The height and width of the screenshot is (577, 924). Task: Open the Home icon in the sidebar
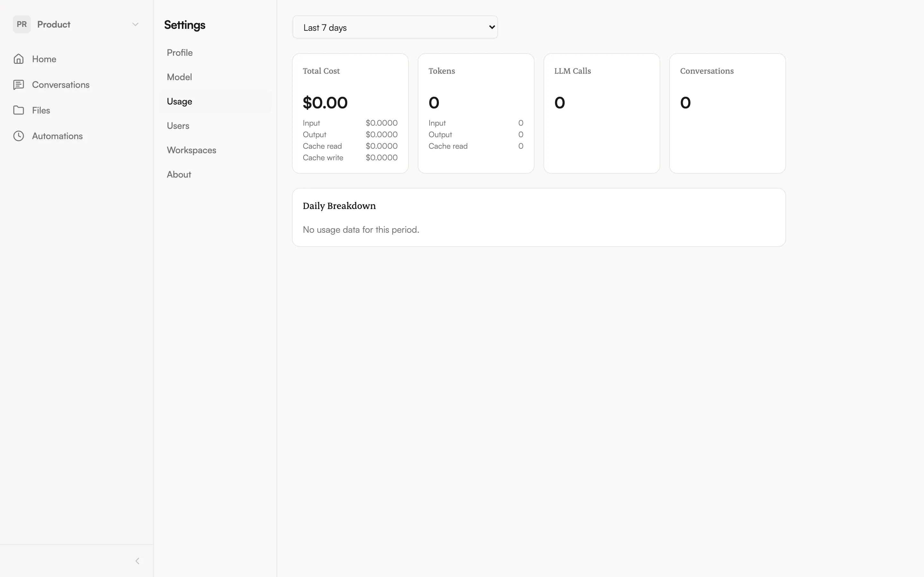(x=19, y=59)
